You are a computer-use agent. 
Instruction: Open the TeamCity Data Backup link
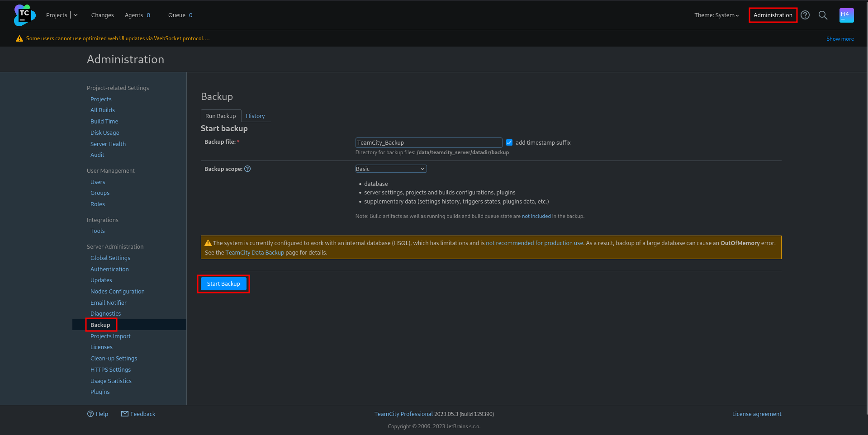point(255,253)
